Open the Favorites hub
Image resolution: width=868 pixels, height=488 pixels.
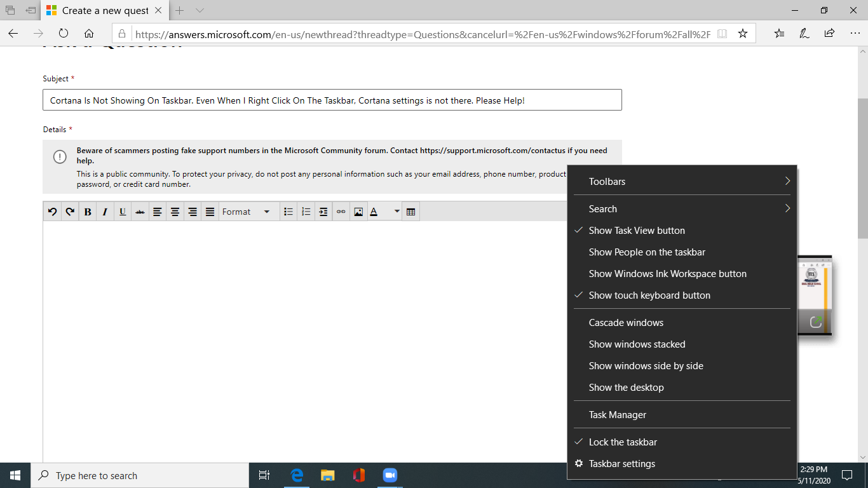click(x=780, y=34)
